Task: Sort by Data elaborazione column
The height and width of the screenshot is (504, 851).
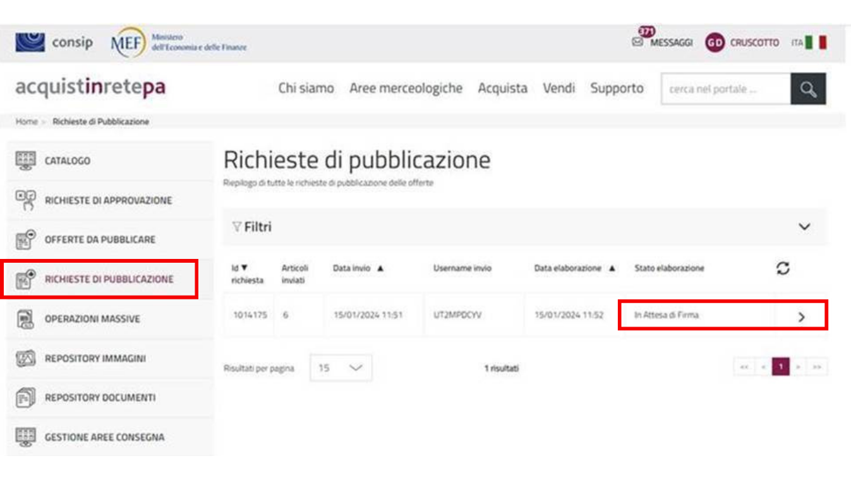Action: (611, 268)
